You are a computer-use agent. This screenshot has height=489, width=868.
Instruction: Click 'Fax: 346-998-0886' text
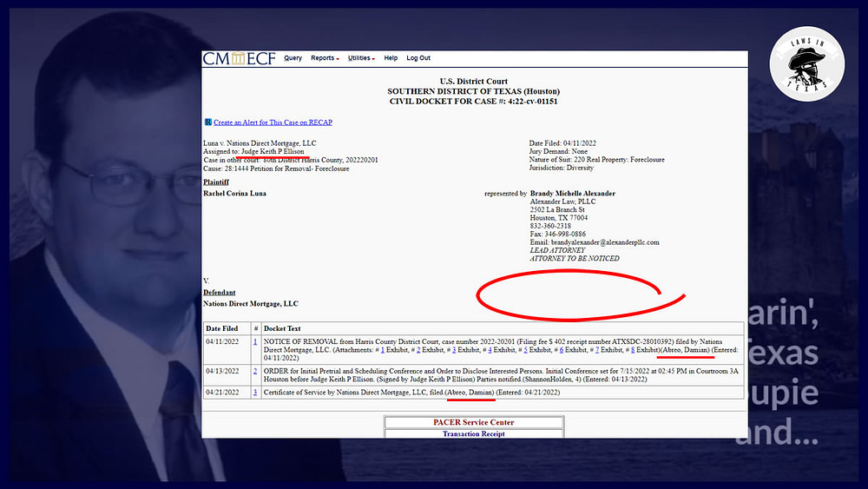coord(558,235)
